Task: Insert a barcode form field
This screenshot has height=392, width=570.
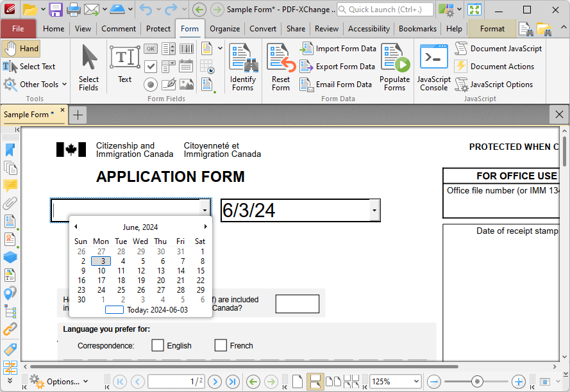Action: coord(187,48)
